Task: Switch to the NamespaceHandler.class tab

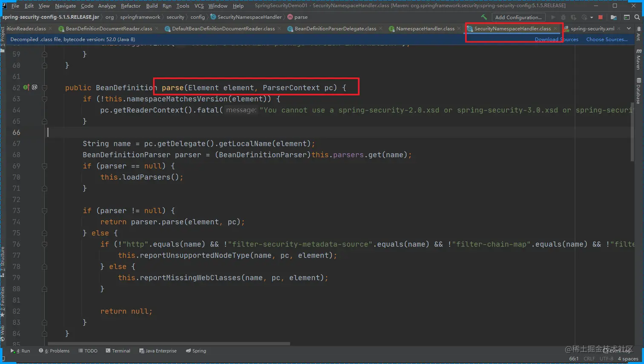Action: point(425,29)
